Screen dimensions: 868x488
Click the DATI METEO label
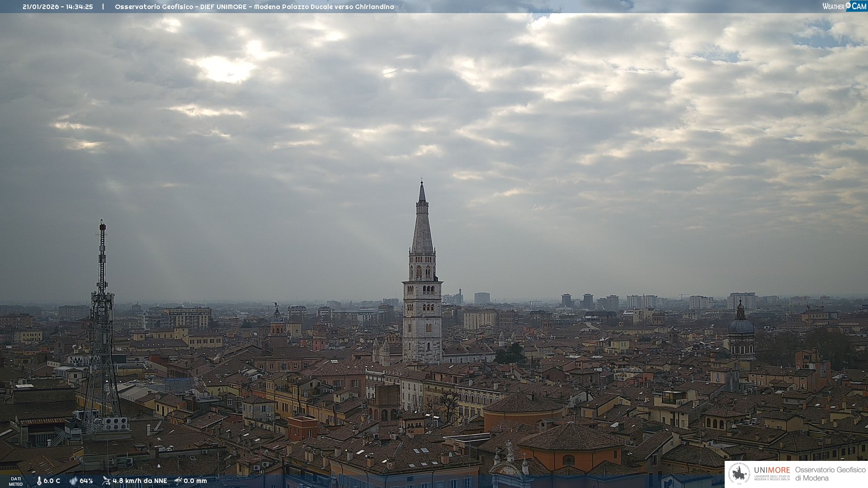pos(16,481)
